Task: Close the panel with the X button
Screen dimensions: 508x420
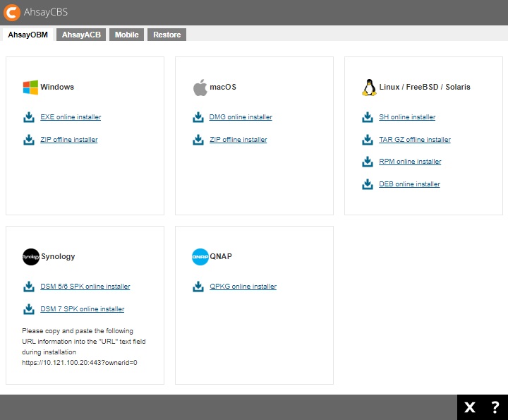Action: pyautogui.click(x=470, y=407)
